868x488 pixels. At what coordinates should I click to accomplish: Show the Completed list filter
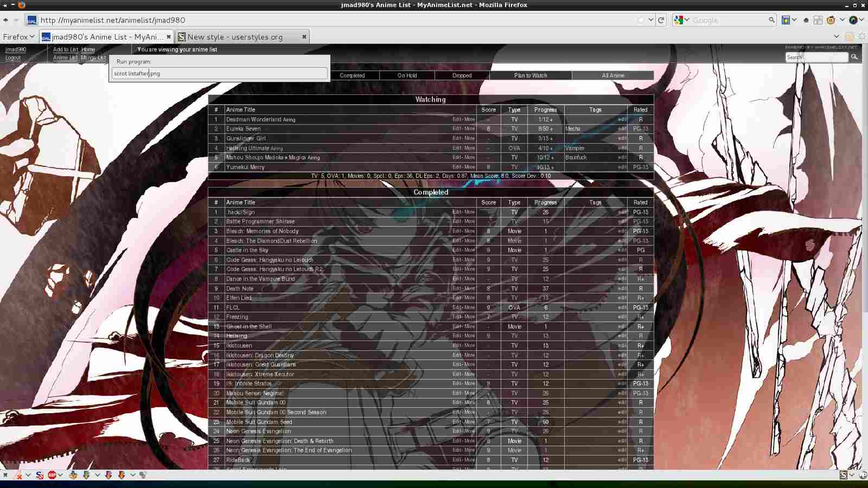352,75
